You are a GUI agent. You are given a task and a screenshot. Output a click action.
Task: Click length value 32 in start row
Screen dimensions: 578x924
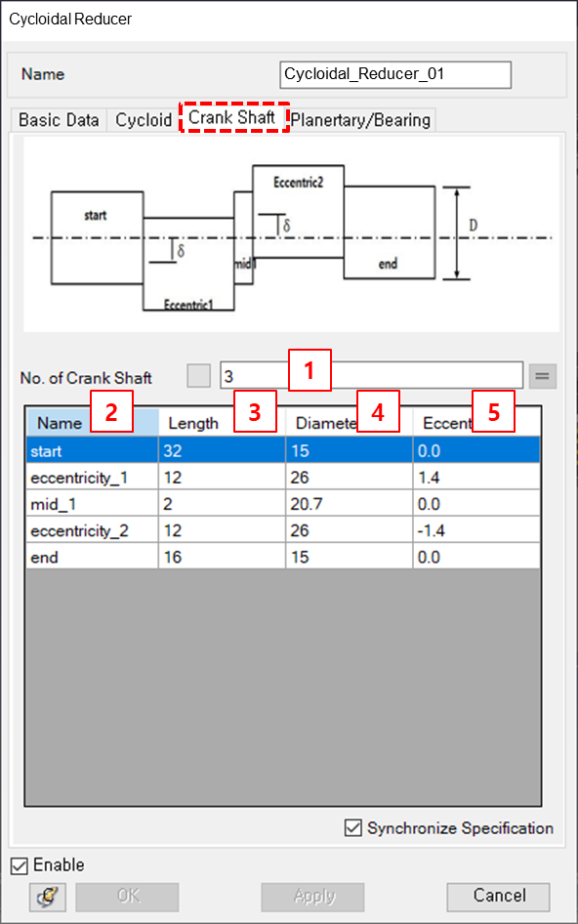coord(223,451)
